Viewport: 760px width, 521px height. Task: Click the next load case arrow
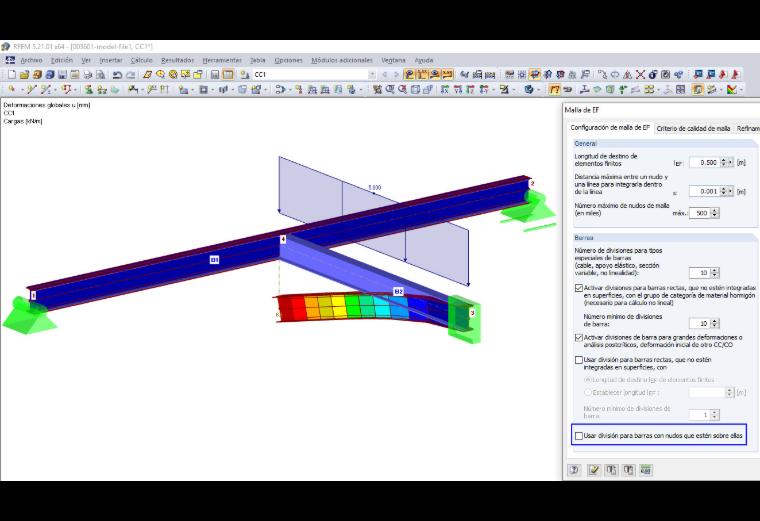[x=396, y=74]
